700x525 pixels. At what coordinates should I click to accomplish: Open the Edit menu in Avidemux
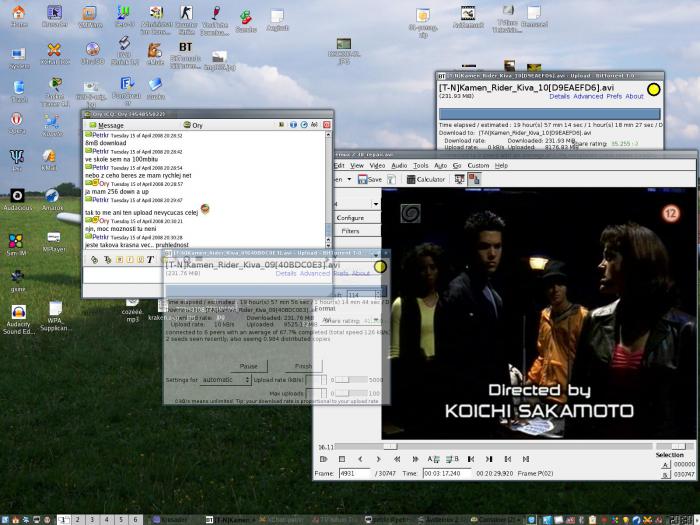pos(339,166)
